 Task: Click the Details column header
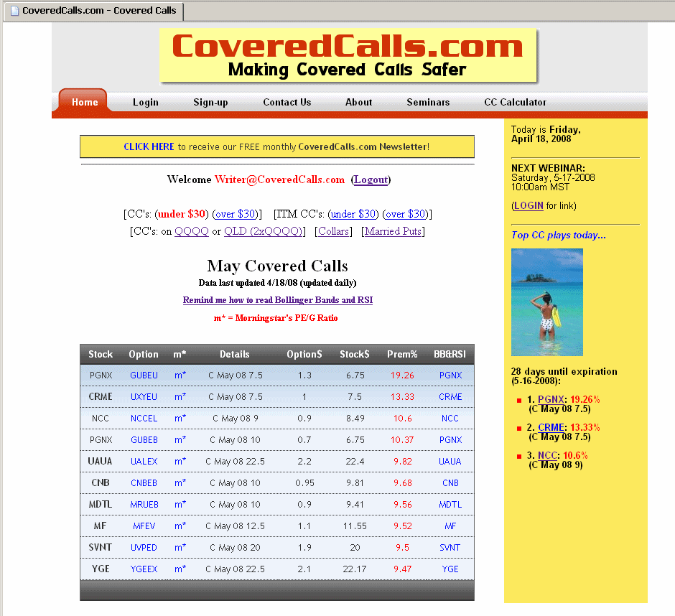point(235,354)
